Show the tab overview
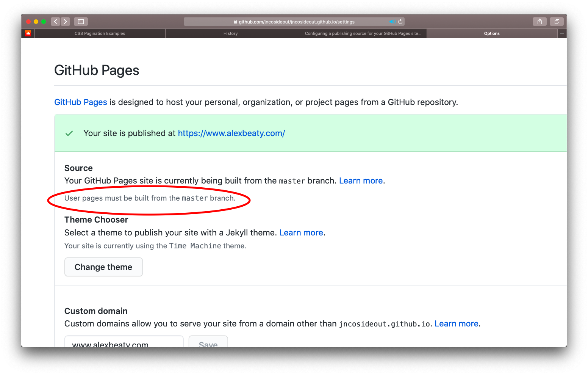Screen dimensions: 588x375 click(557, 22)
